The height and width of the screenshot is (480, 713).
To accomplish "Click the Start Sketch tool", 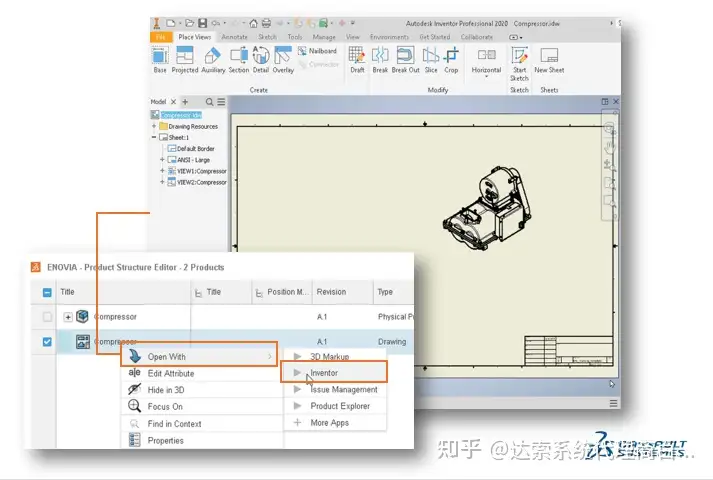I will (519, 64).
